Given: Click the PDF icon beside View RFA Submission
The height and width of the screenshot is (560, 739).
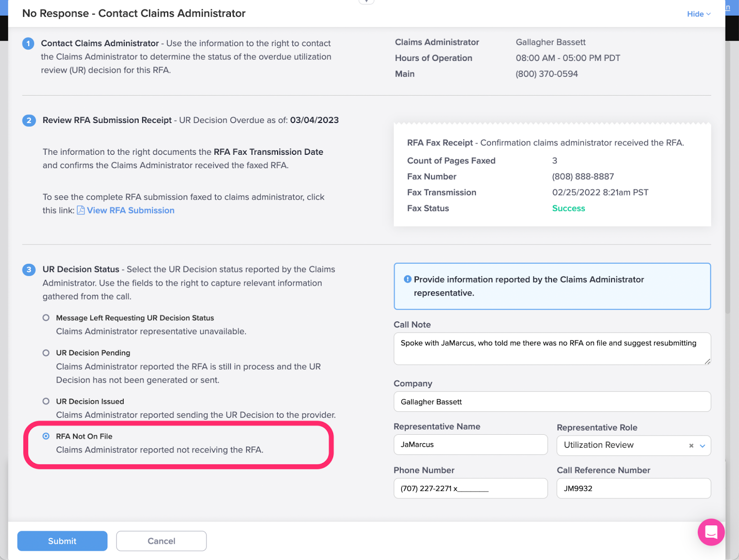Looking at the screenshot, I should coord(81,210).
